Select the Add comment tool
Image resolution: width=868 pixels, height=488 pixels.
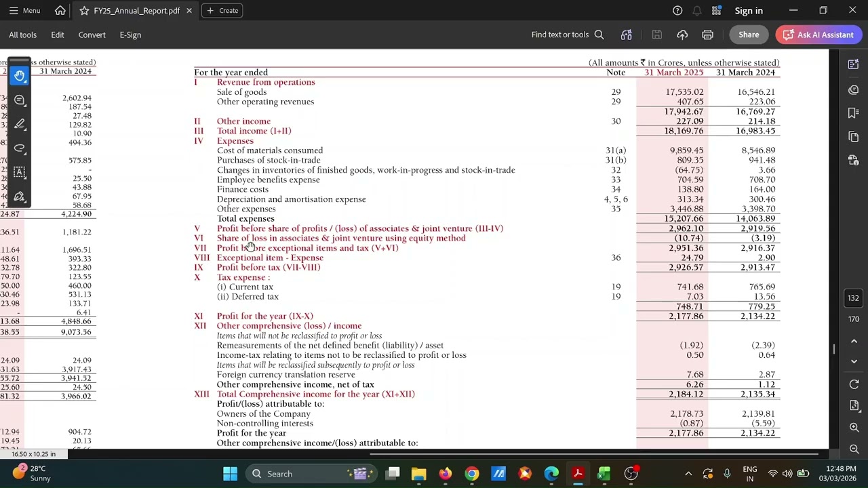[x=20, y=100]
